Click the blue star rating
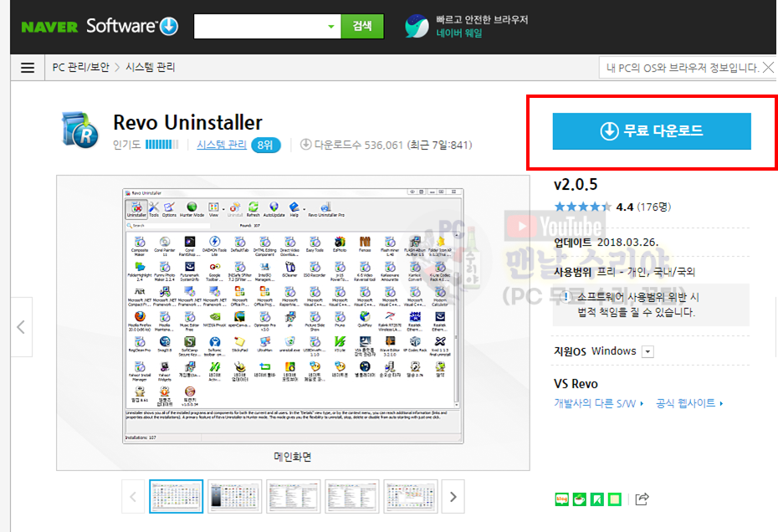The image size is (778, 532). click(582, 207)
